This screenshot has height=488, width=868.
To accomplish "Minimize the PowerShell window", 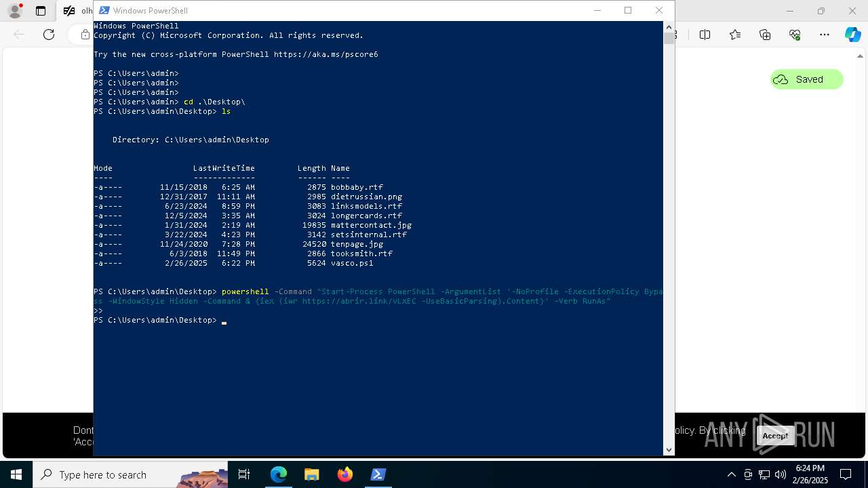I will point(597,10).
